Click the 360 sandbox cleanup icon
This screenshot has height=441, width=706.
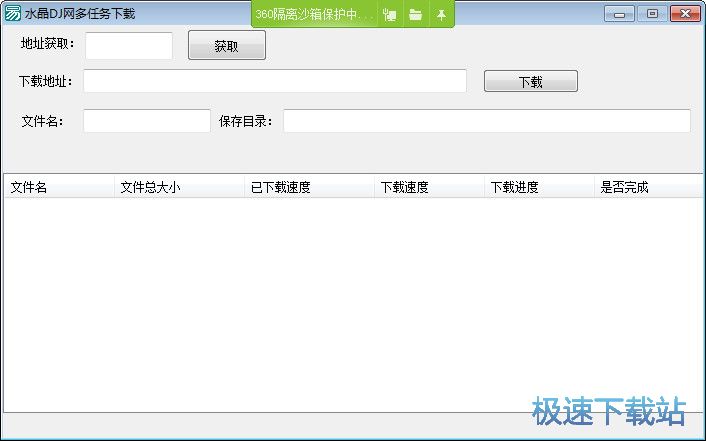[390, 15]
